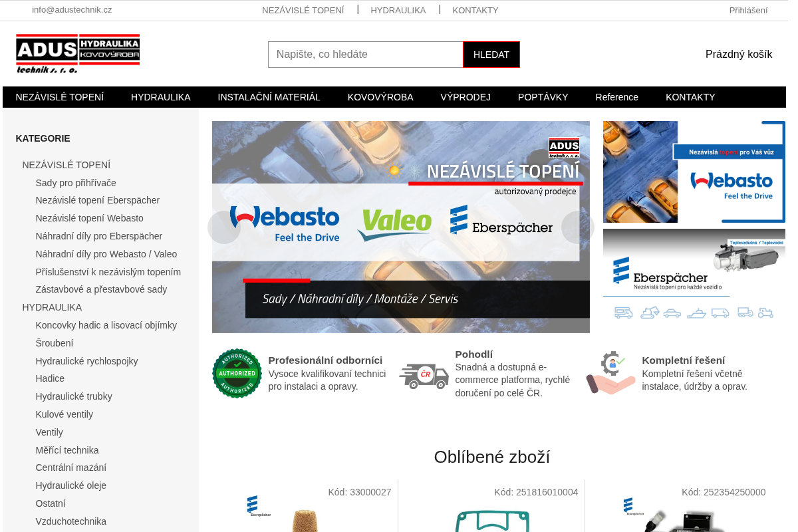This screenshot has height=532, width=798.
Task: Click the Kompletní řešení heading
Action: (x=684, y=360)
